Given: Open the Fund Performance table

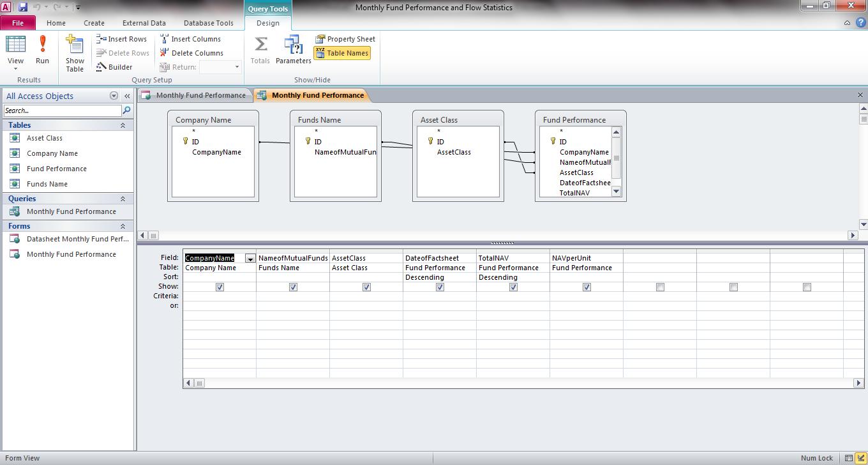Looking at the screenshot, I should pyautogui.click(x=56, y=169).
